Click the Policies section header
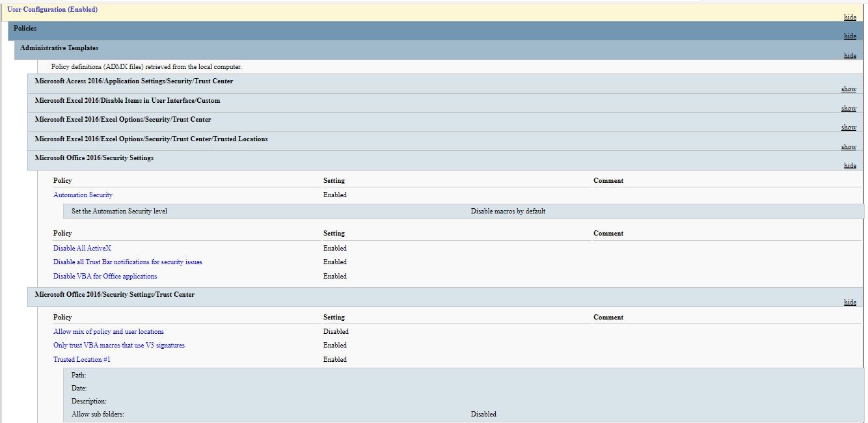 [25, 29]
